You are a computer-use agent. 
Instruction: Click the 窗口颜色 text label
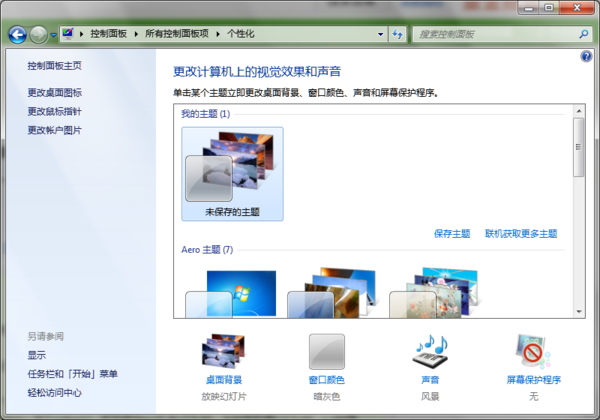pyautogui.click(x=327, y=380)
